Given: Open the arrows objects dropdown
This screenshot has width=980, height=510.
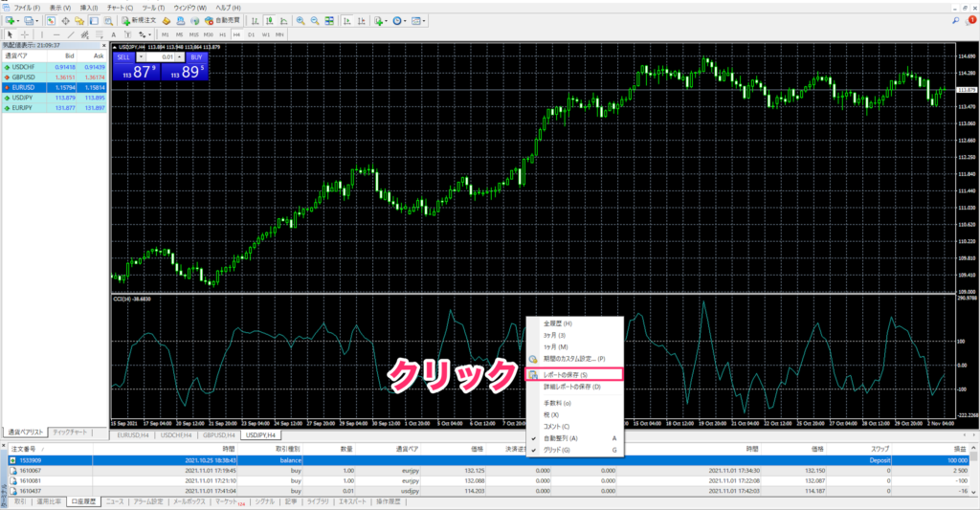Looking at the screenshot, I should click(x=145, y=34).
